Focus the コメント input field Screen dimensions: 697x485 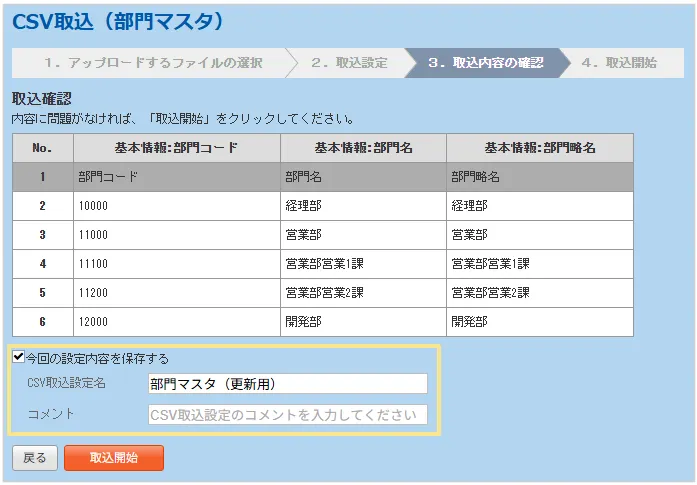pos(287,415)
